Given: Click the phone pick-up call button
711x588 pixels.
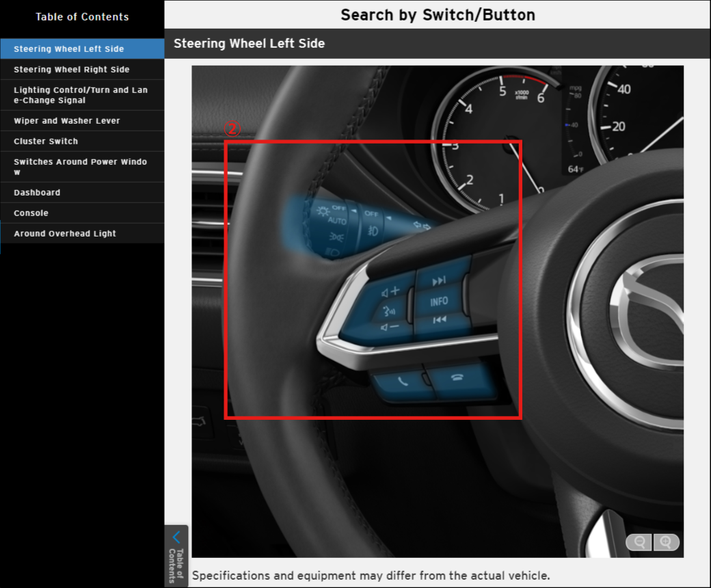Looking at the screenshot, I should point(403,381).
